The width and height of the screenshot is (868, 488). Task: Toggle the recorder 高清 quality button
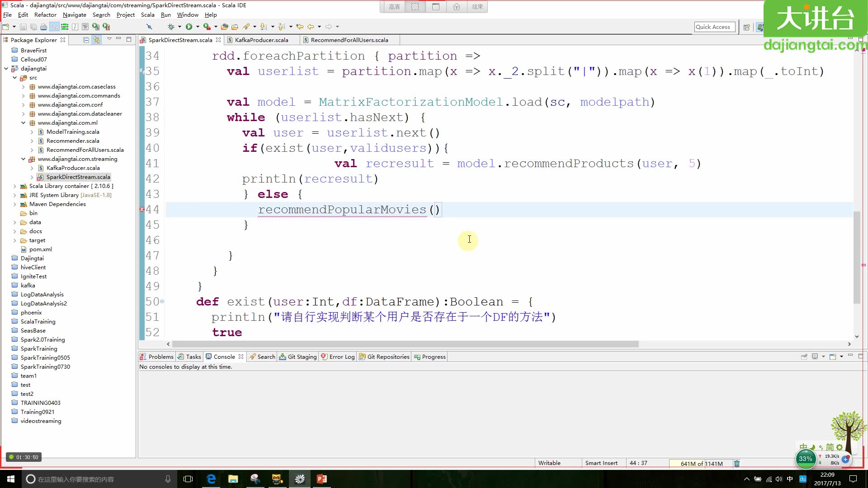[394, 7]
